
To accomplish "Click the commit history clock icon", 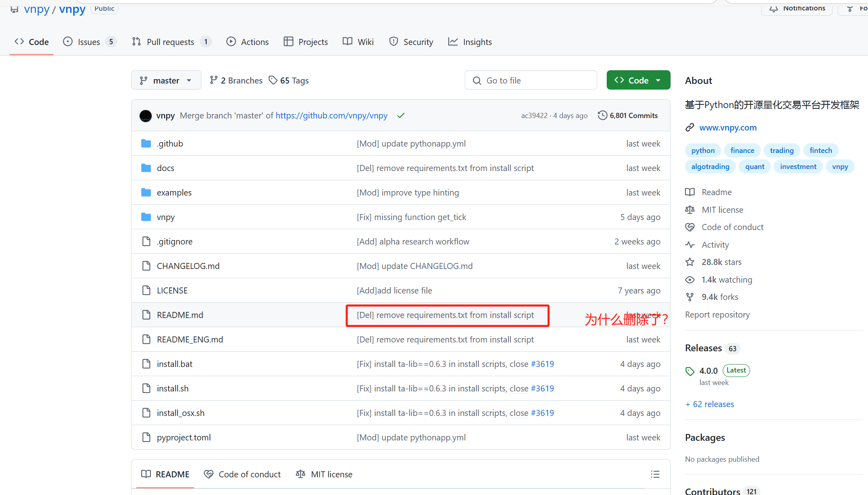I will (602, 115).
